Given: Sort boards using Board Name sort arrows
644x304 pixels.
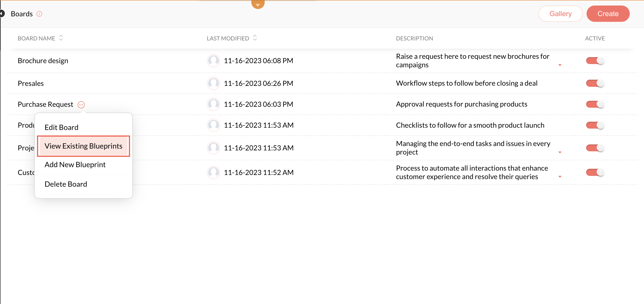Looking at the screenshot, I should [x=61, y=38].
